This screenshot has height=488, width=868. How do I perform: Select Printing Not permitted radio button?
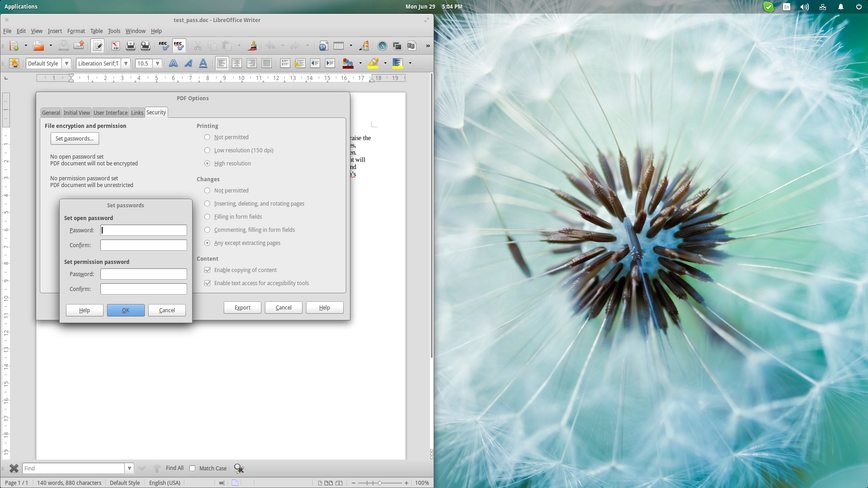[x=207, y=137]
